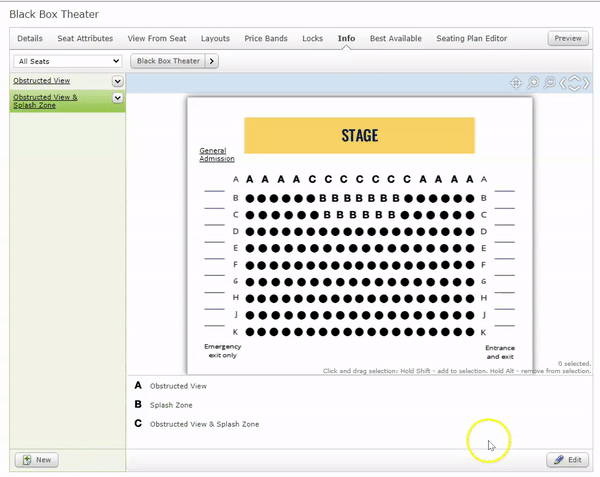Image resolution: width=600 pixels, height=477 pixels.
Task: Click left row label D
Action: tap(236, 231)
